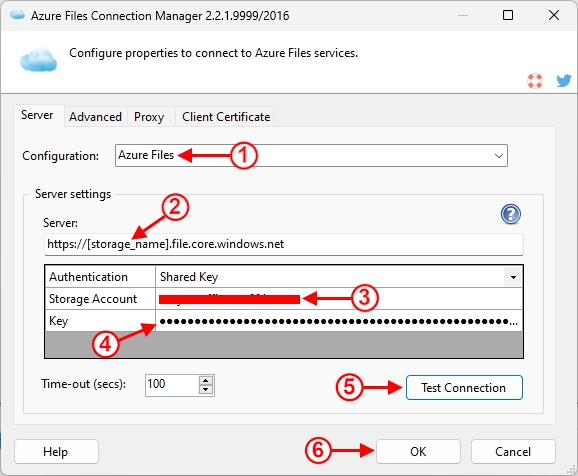This screenshot has width=578, height=476.
Task: Select the Storage Account row label
Action: 100,299
